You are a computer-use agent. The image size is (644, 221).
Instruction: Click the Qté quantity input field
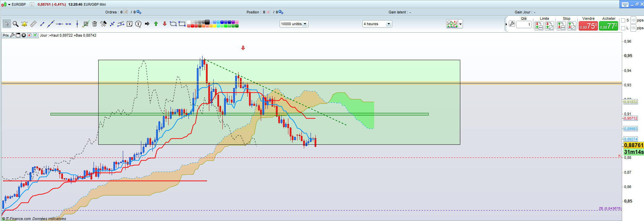coord(524,25)
